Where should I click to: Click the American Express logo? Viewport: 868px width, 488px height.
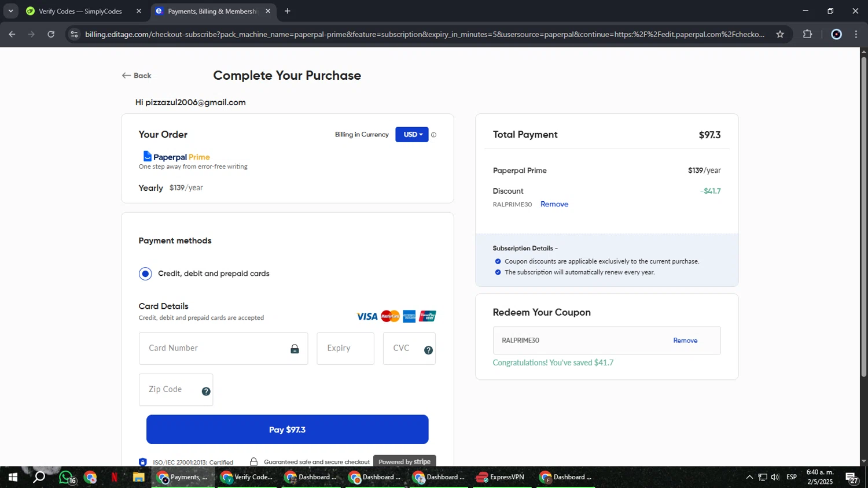(x=410, y=316)
